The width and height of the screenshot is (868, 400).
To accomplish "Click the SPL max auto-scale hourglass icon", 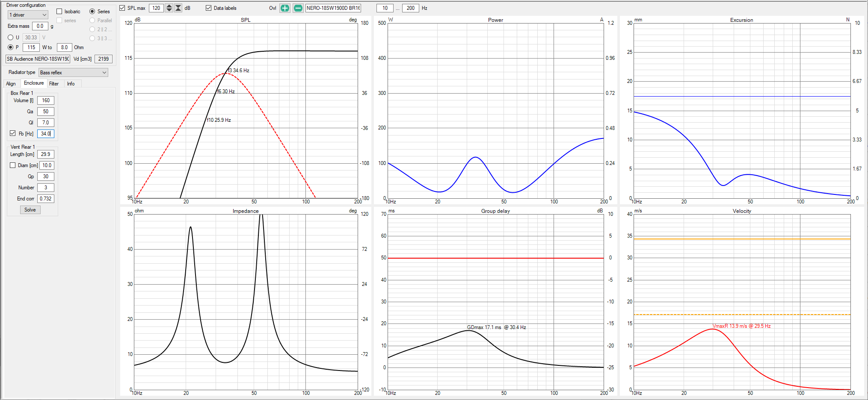I will click(x=178, y=8).
